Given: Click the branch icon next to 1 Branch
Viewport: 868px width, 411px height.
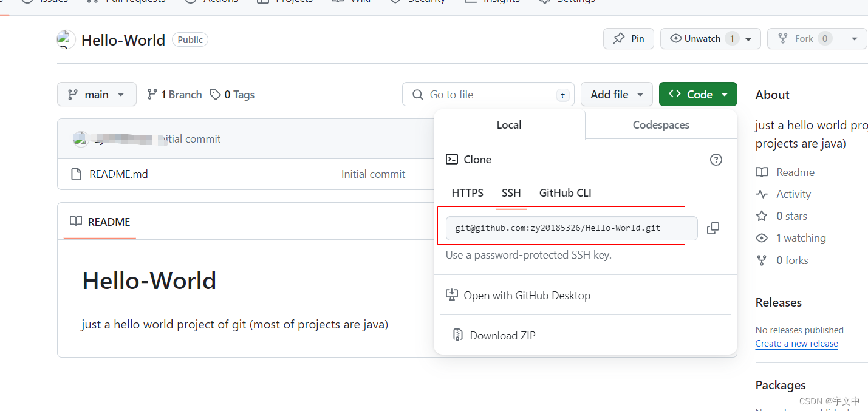Looking at the screenshot, I should point(152,94).
